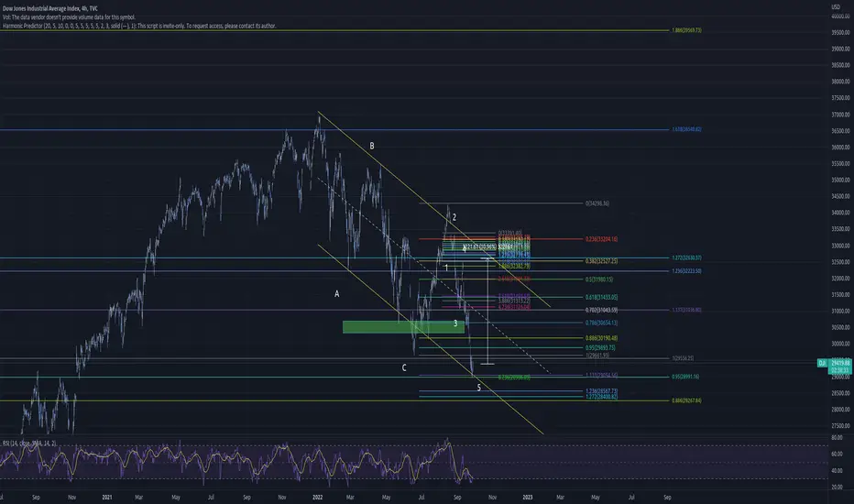Select the wave label C
Screen dimensions: 854x504
point(404,367)
